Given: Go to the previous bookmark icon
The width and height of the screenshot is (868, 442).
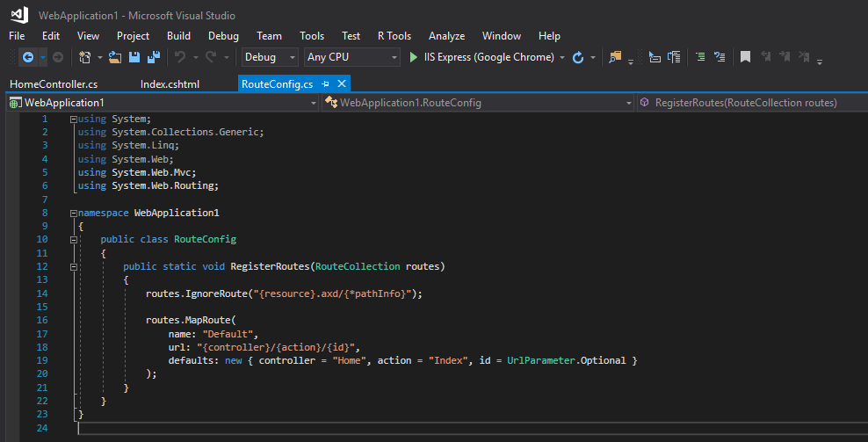Looking at the screenshot, I should 765,57.
